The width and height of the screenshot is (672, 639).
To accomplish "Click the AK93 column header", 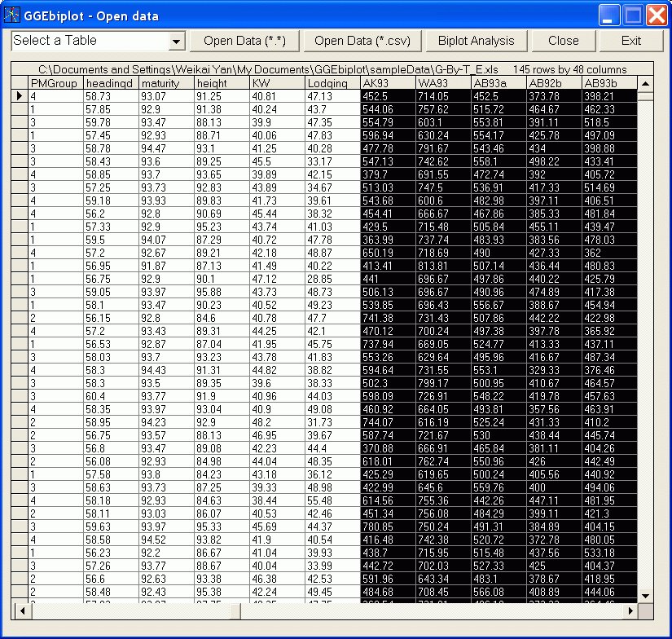I will 387,83.
